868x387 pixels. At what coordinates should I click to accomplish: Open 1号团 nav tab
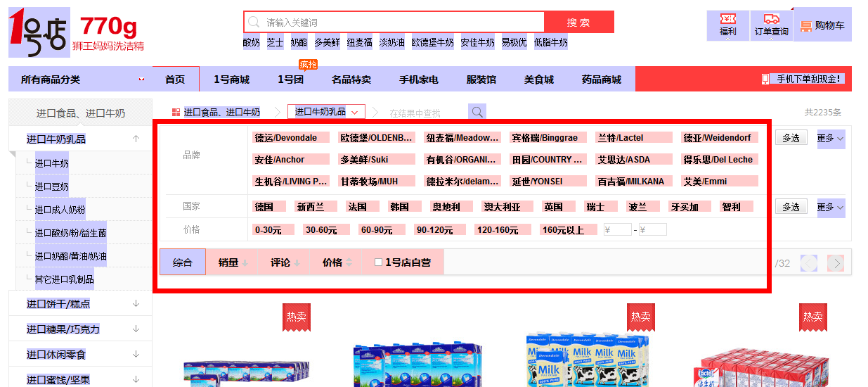[x=290, y=80]
